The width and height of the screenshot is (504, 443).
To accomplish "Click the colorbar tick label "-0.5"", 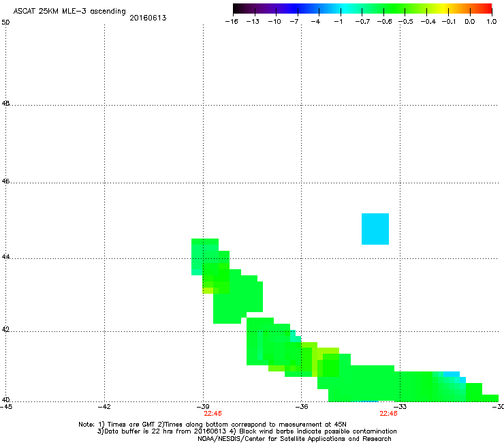I will [406, 22].
